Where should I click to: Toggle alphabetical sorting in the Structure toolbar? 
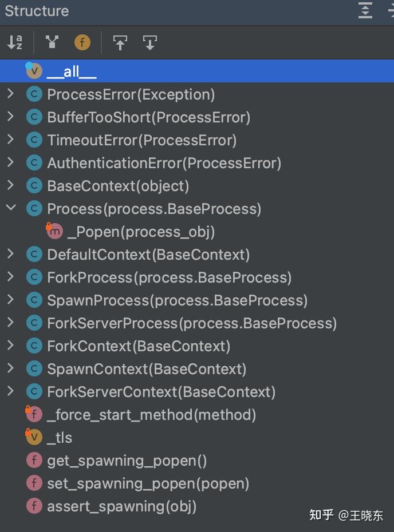pos(15,42)
